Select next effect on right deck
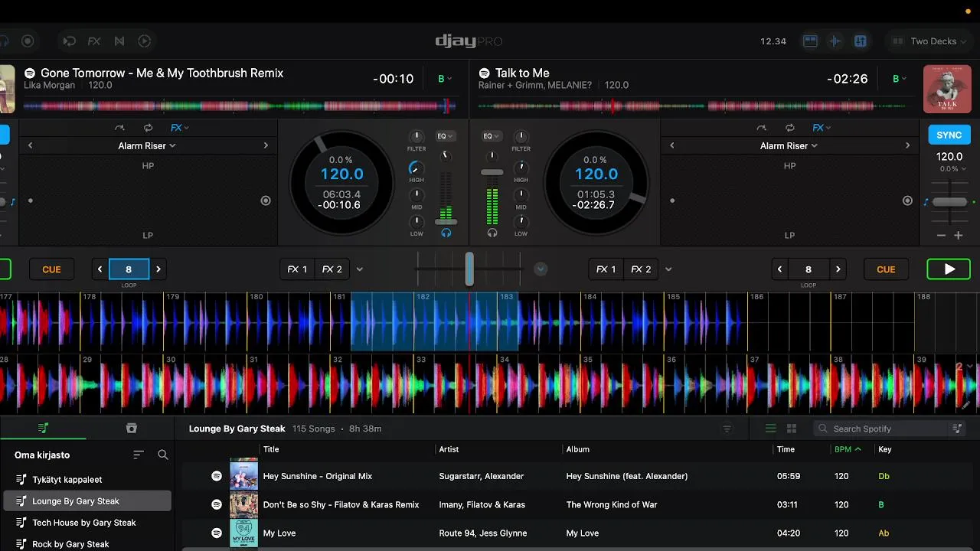Screen dimensions: 980x551 907,145
